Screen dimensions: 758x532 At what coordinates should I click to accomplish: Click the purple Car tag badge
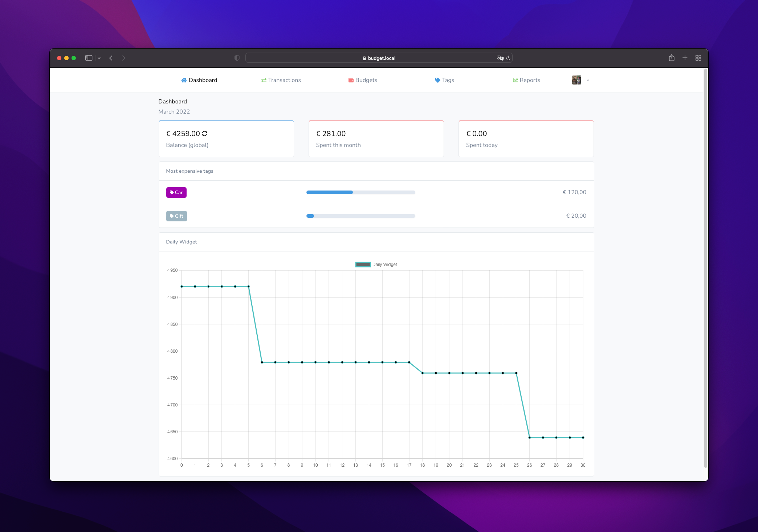click(x=176, y=192)
